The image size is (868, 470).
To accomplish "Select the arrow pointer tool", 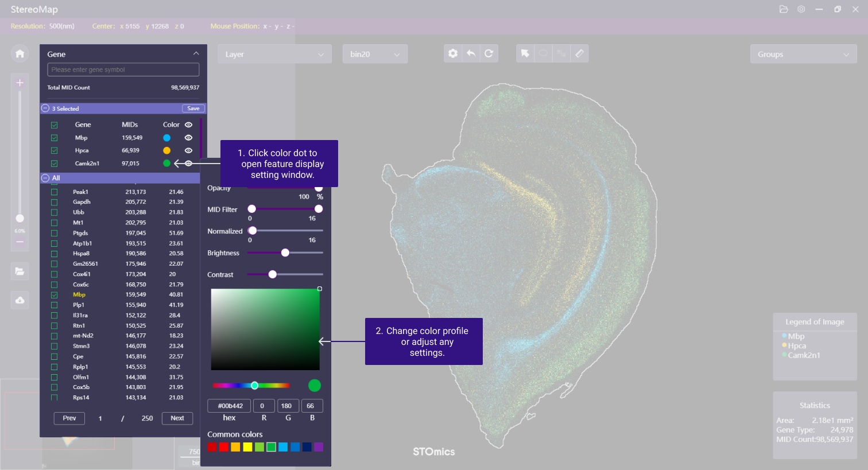I will pyautogui.click(x=525, y=53).
